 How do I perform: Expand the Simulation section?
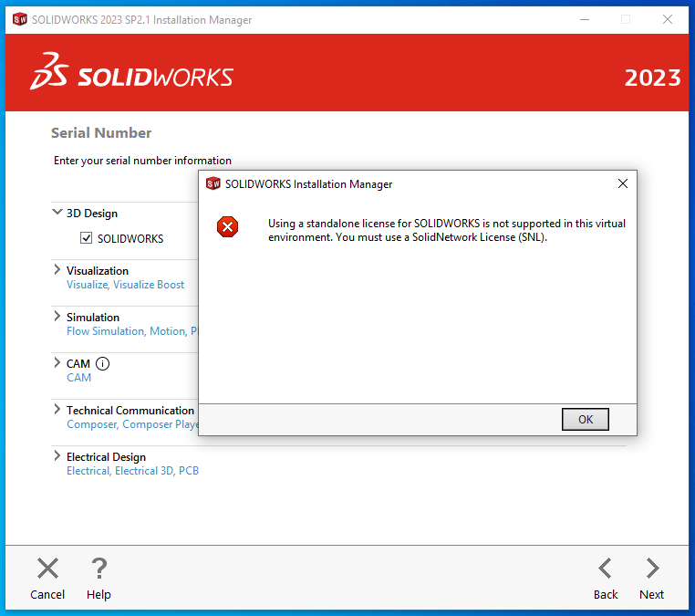tap(57, 316)
